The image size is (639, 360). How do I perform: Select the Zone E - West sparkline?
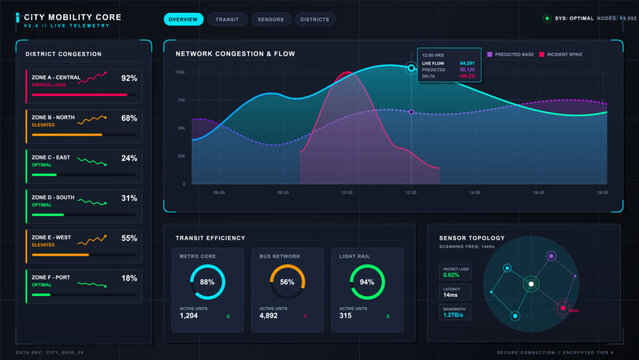pos(92,240)
